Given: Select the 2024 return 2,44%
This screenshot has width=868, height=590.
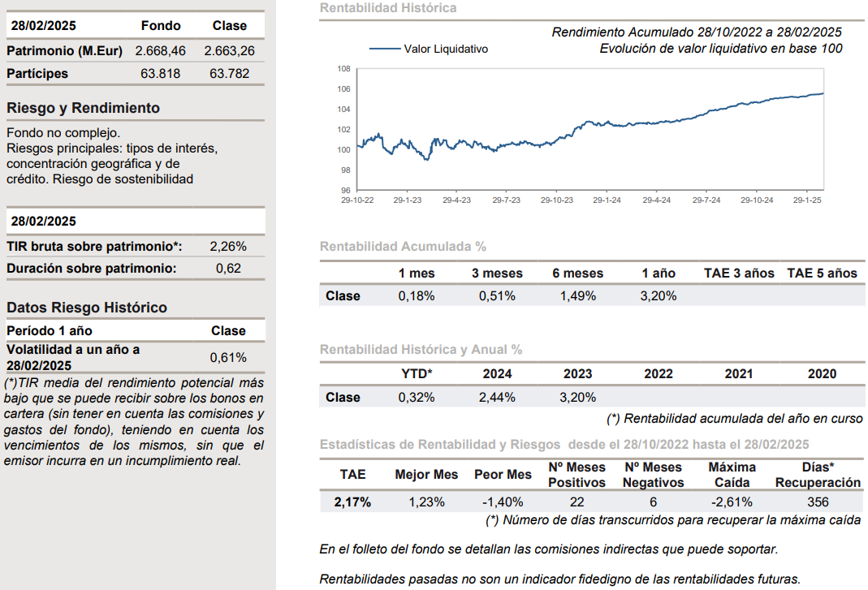Looking at the screenshot, I should 497,398.
